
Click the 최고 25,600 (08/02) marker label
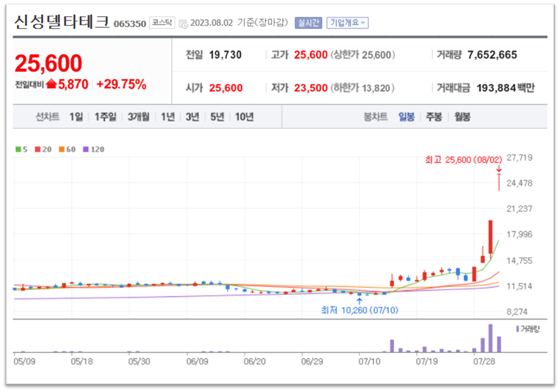tap(464, 160)
